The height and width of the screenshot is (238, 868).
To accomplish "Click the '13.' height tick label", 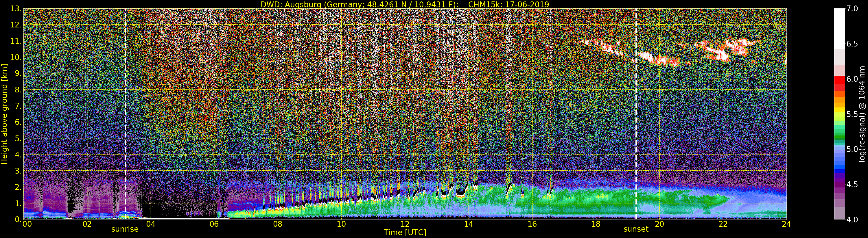I will pyautogui.click(x=16, y=9).
